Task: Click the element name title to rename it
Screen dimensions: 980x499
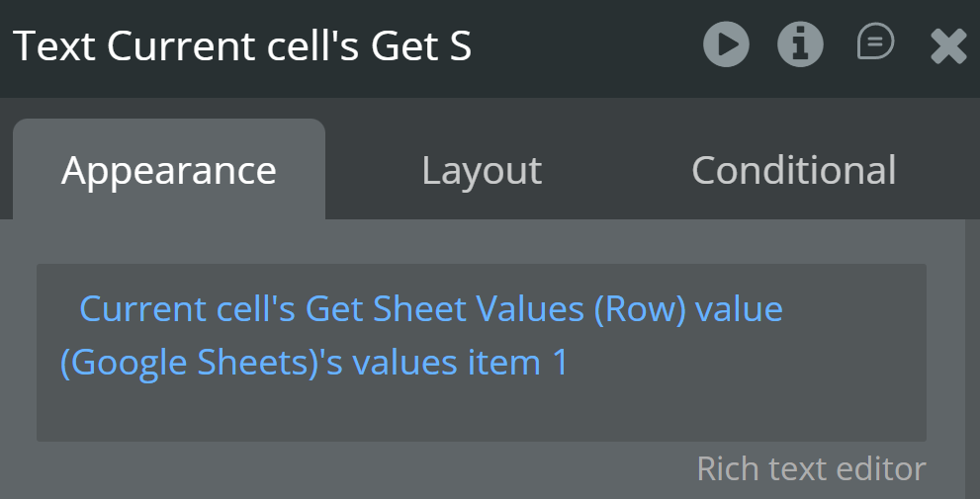Action: tap(242, 46)
